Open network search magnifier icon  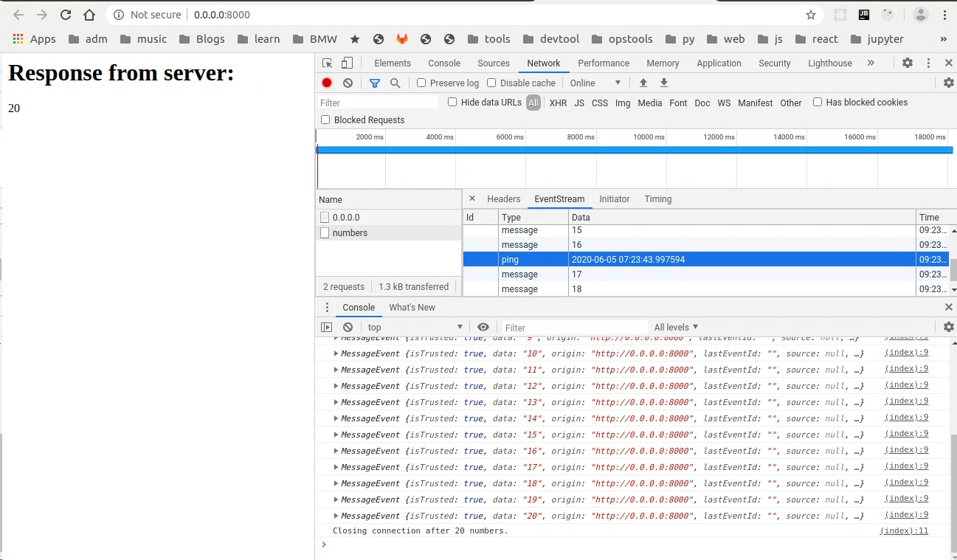(395, 83)
